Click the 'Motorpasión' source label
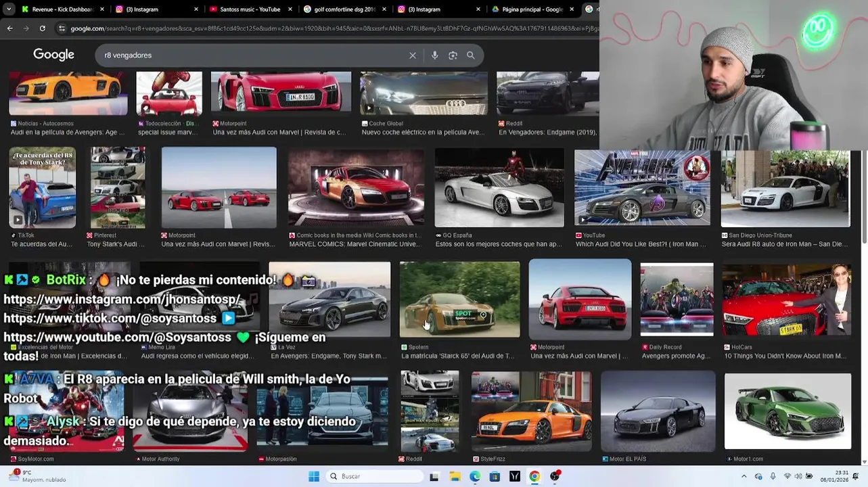The width and height of the screenshot is (868, 487). tap(281, 459)
